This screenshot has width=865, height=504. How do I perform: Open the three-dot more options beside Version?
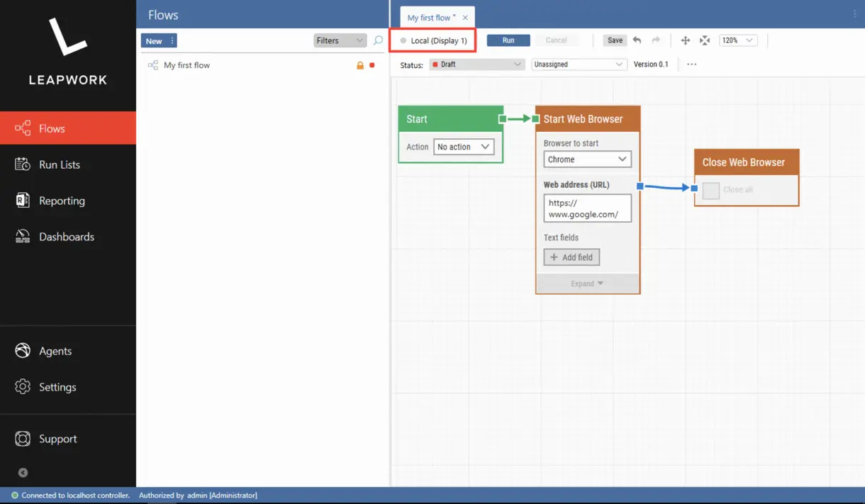click(x=691, y=65)
